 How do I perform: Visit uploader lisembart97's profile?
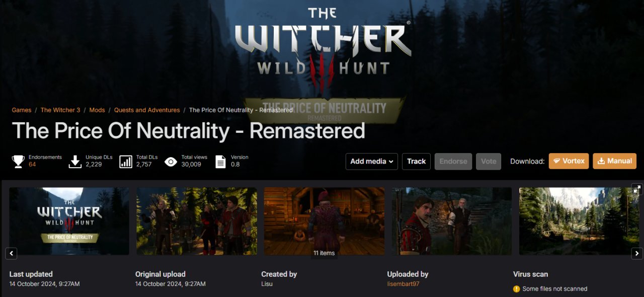coord(404,284)
